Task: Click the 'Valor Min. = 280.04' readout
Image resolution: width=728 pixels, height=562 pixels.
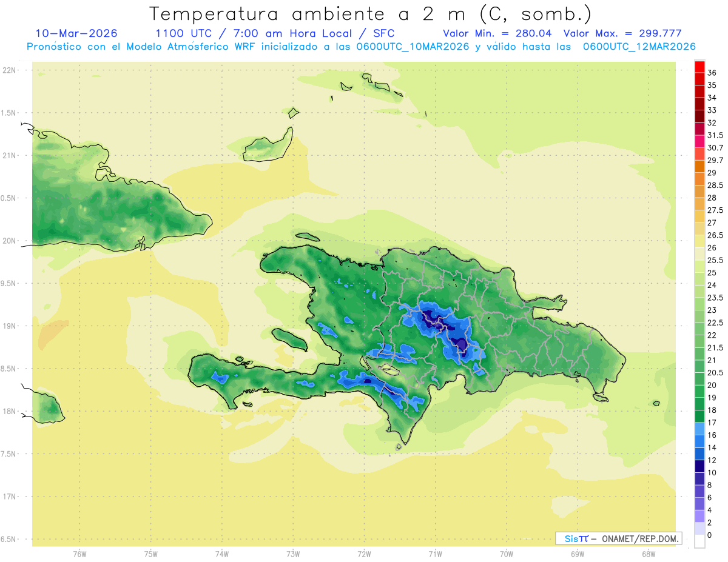Action: click(x=497, y=33)
